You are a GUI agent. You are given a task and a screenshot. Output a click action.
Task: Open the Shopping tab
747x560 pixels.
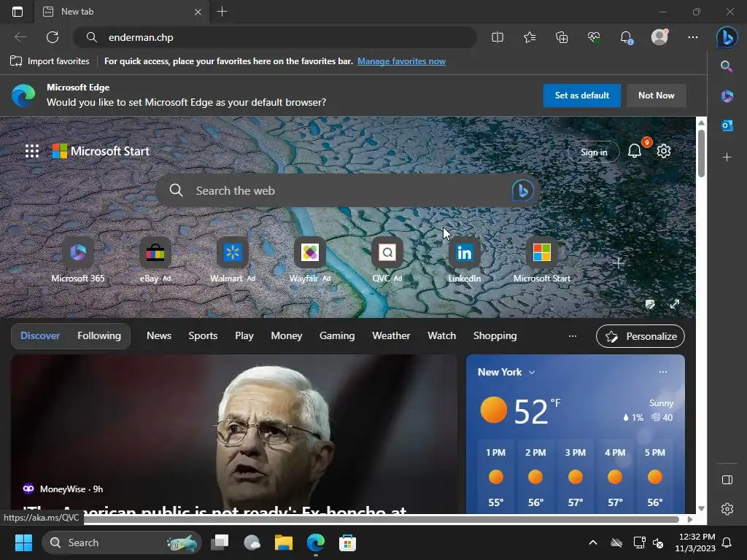click(x=495, y=335)
